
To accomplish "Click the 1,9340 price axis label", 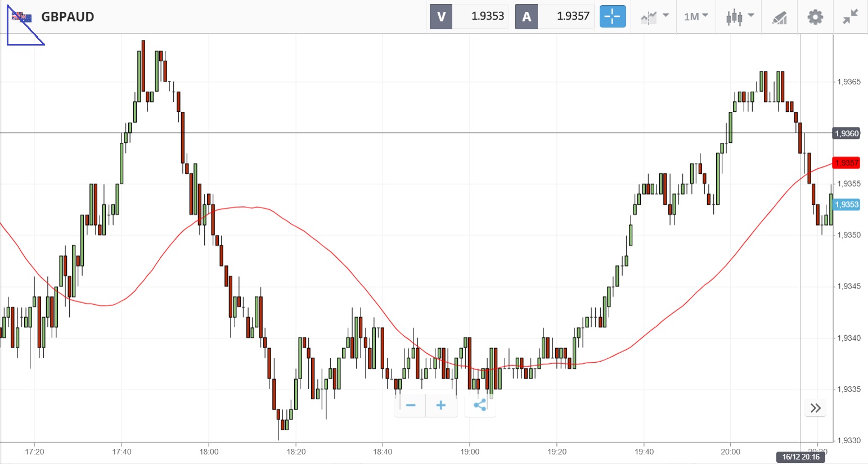I will coord(849,338).
